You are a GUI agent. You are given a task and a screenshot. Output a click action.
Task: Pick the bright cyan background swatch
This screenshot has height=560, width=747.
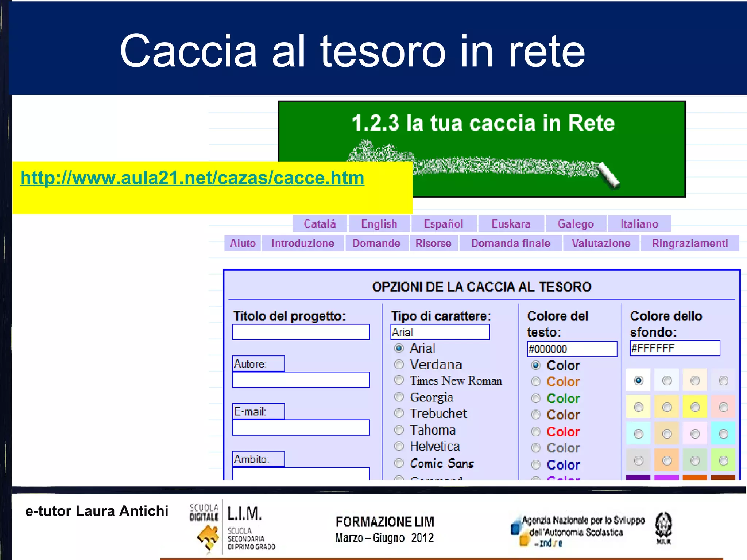click(723, 433)
